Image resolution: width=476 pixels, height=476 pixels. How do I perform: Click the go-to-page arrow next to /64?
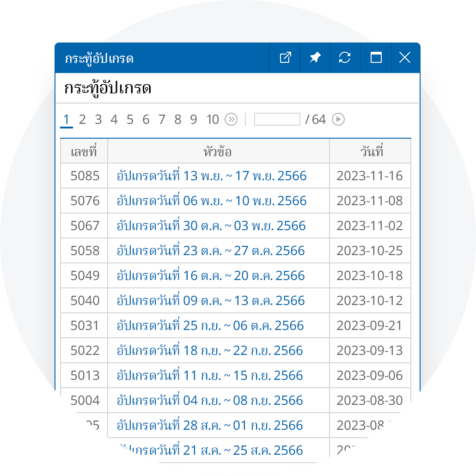338,119
